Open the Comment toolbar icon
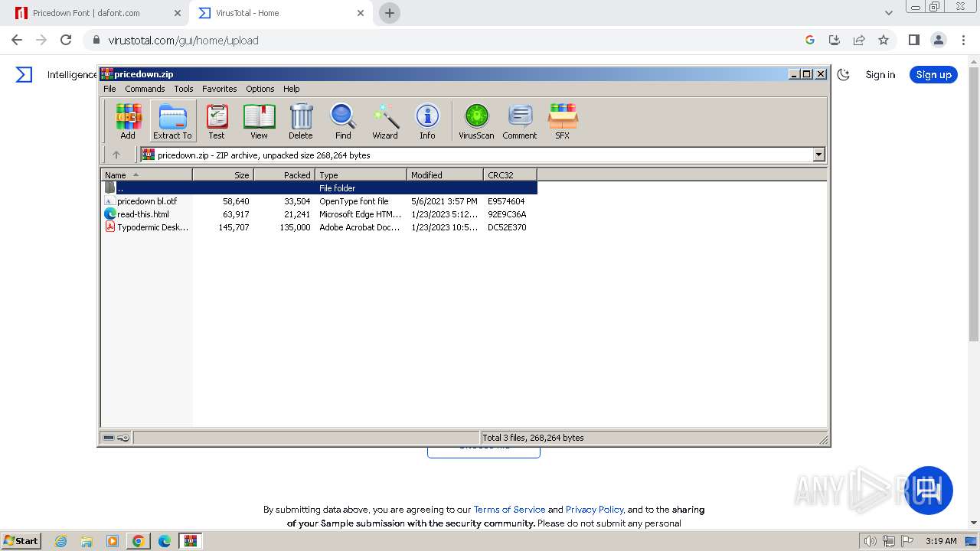 point(520,121)
